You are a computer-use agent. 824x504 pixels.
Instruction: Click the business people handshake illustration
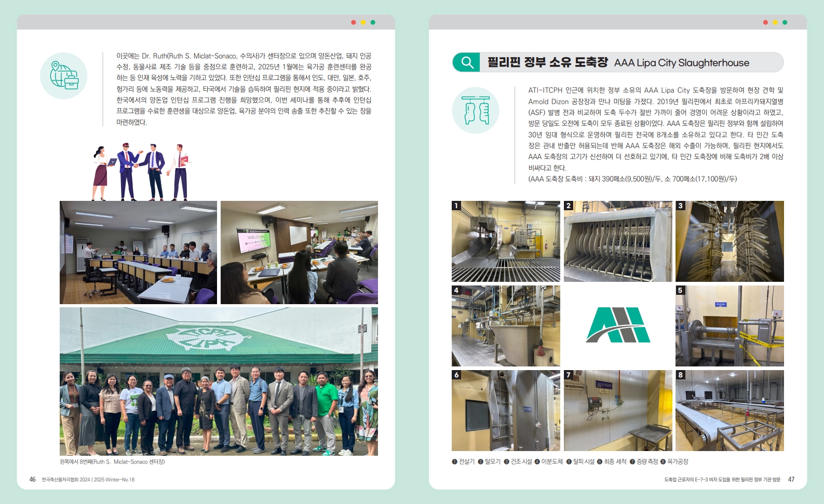point(141,172)
